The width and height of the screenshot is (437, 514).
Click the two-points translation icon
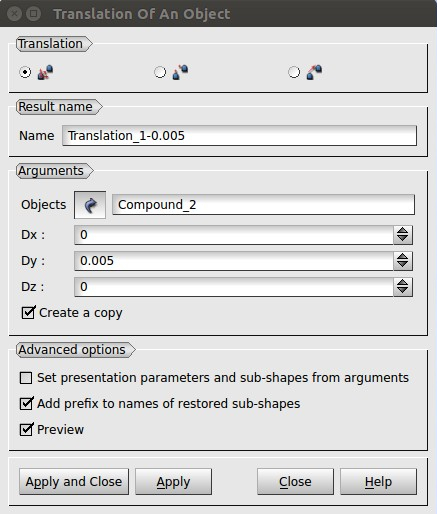180,72
